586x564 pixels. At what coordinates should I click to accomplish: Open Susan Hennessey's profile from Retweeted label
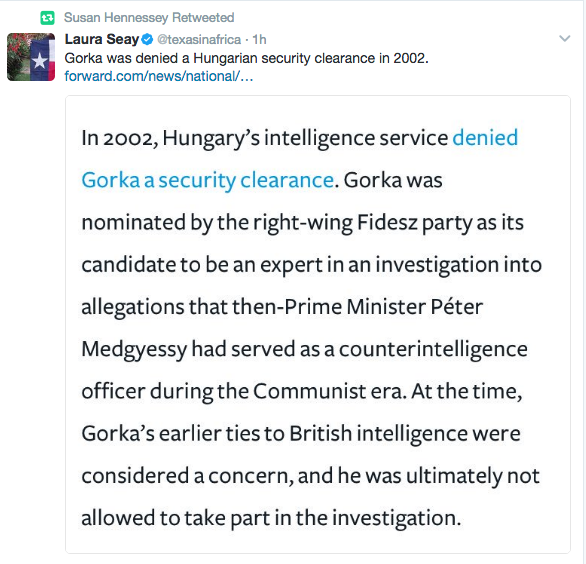[x=149, y=18]
